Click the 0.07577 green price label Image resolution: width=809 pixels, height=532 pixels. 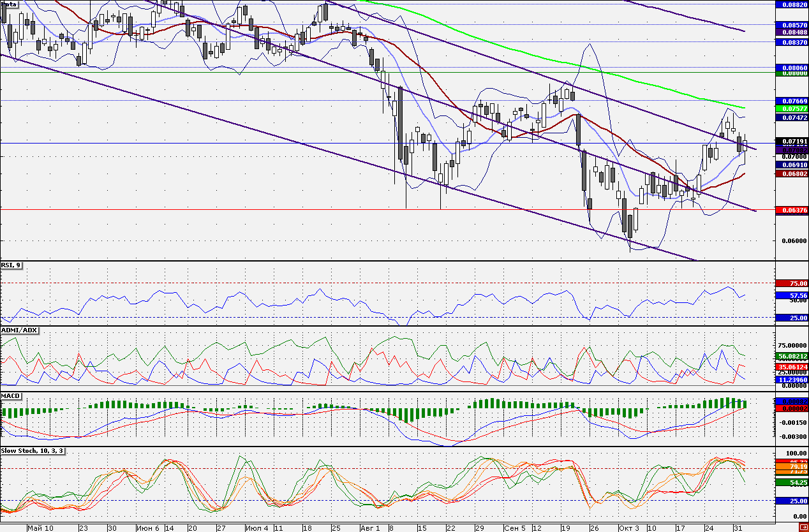pos(791,109)
